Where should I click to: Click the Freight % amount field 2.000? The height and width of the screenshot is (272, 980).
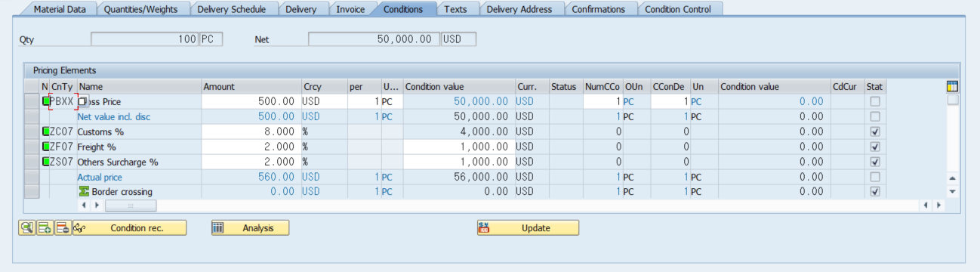click(x=251, y=147)
